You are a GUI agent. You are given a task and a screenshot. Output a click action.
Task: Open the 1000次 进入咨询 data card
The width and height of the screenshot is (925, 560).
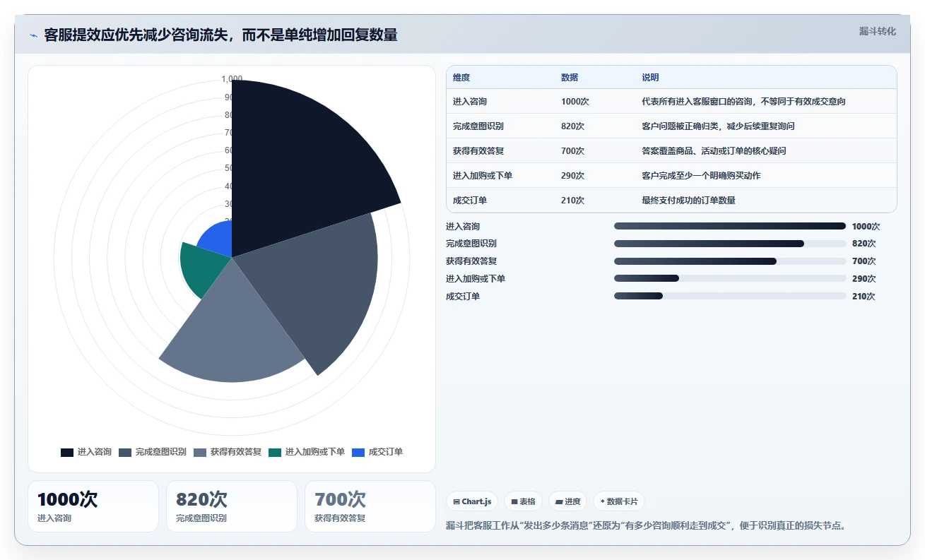[x=93, y=506]
